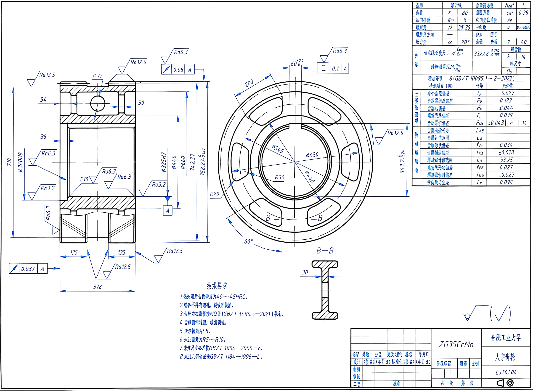This screenshot has height=392, width=533.
Task: Select the 200 dimension on the front view
Action: pyautogui.click(x=249, y=83)
